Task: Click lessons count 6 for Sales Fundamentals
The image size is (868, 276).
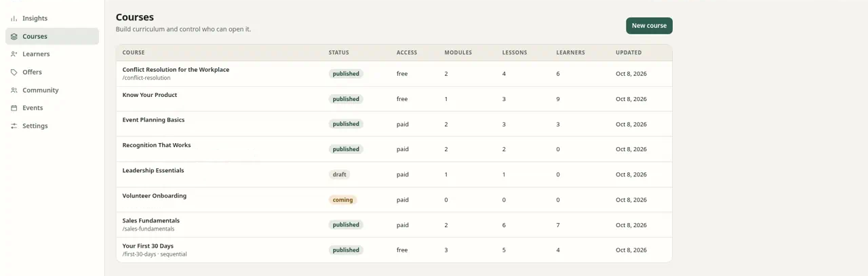Action: (504, 225)
